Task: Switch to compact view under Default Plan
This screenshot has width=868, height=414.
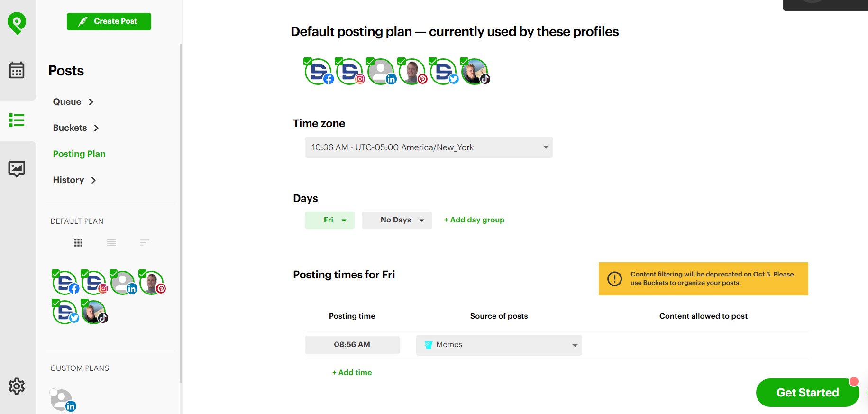Action: (145, 242)
